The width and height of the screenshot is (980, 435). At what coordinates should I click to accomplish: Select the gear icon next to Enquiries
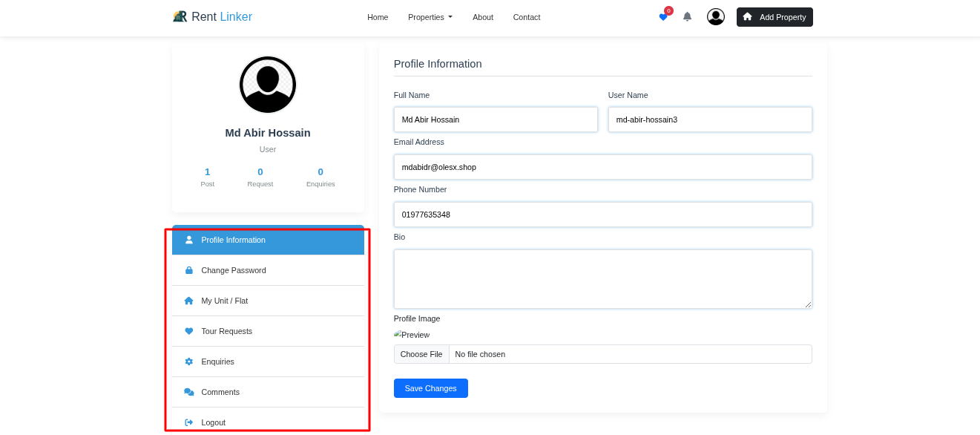(x=188, y=362)
